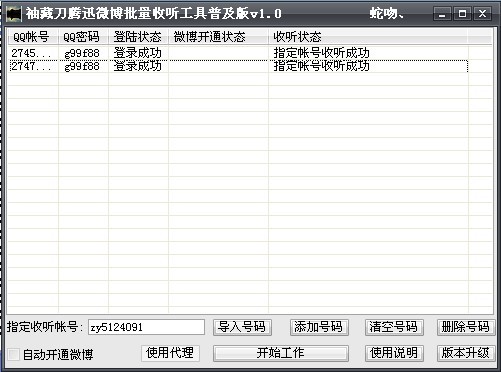Focus the 指定收听帐号 input field

point(146,327)
